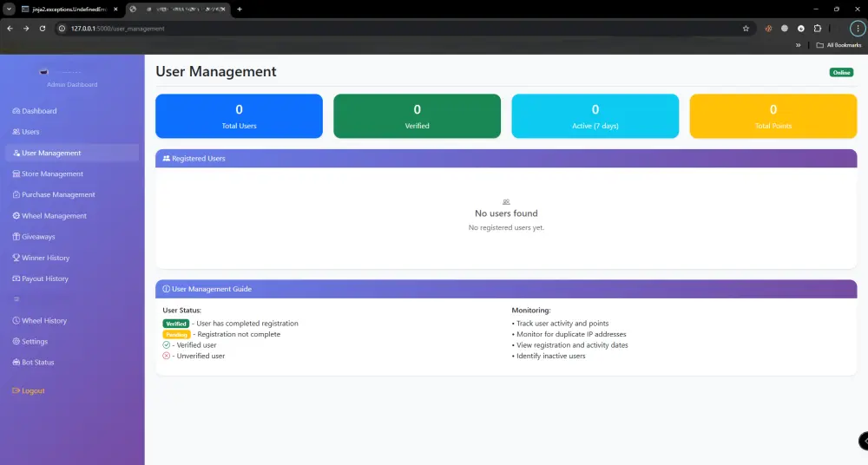Open the All Bookmarks folder
The height and width of the screenshot is (465, 868).
(838, 45)
